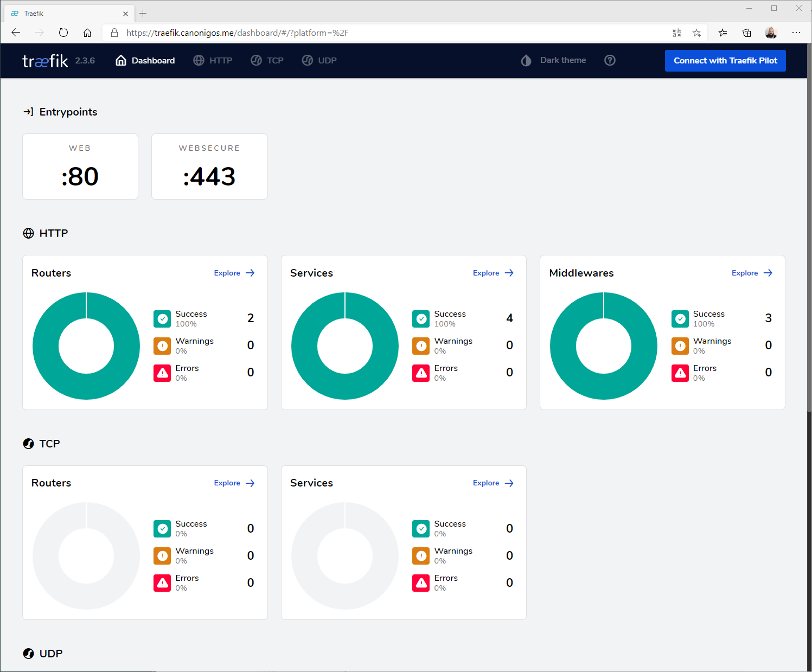This screenshot has height=672, width=812.
Task: Click the red Errors badge under Middlewares
Action: coord(680,373)
